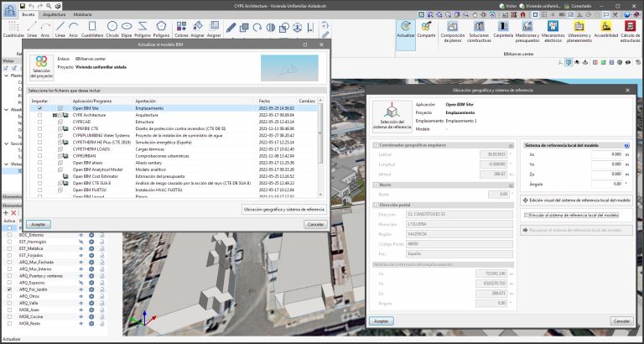The width and height of the screenshot is (644, 344).
Task: Collapse the Alzados tree section
Action: tap(6, 110)
